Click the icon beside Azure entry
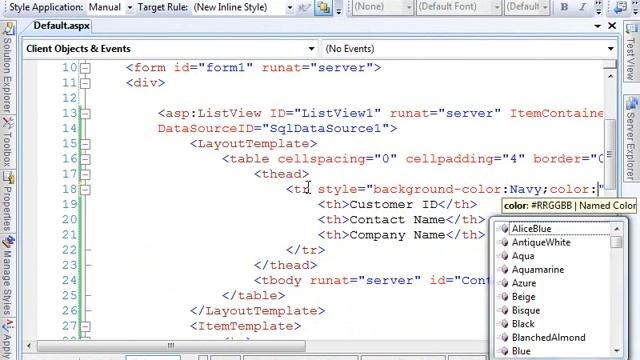This screenshot has width=640, height=360. [x=504, y=283]
